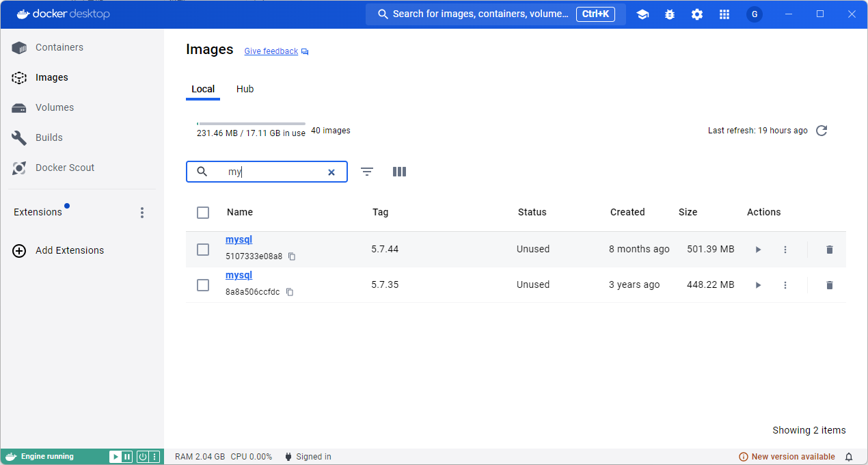Viewport: 868px width, 465px height.
Task: Toggle the select-all images checkbox
Action: click(x=203, y=213)
